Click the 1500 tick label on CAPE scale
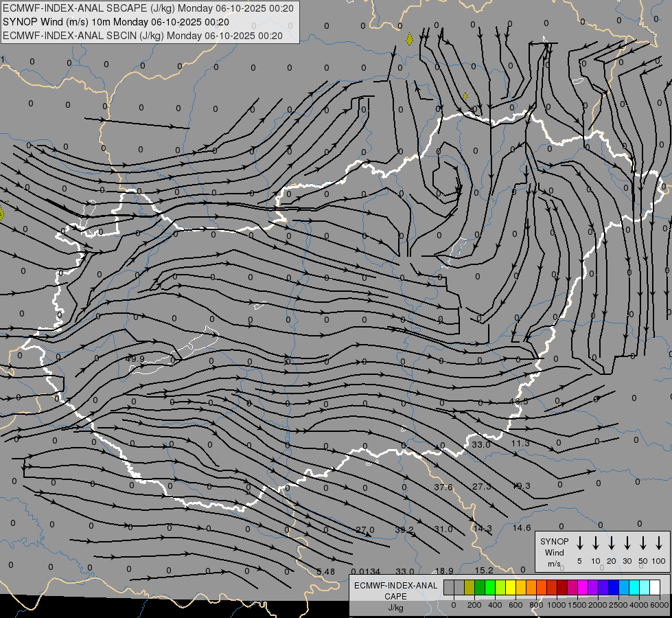The image size is (672, 618). click(577, 605)
